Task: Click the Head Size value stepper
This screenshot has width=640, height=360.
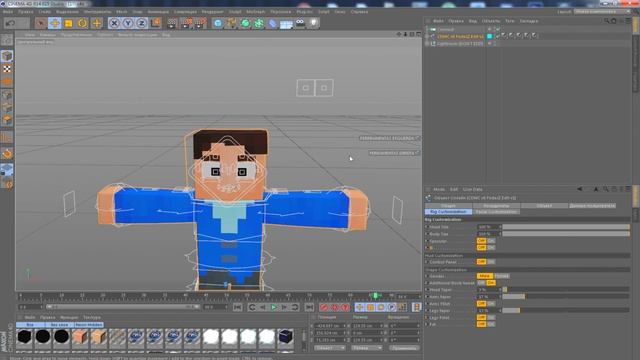Action: (500, 227)
